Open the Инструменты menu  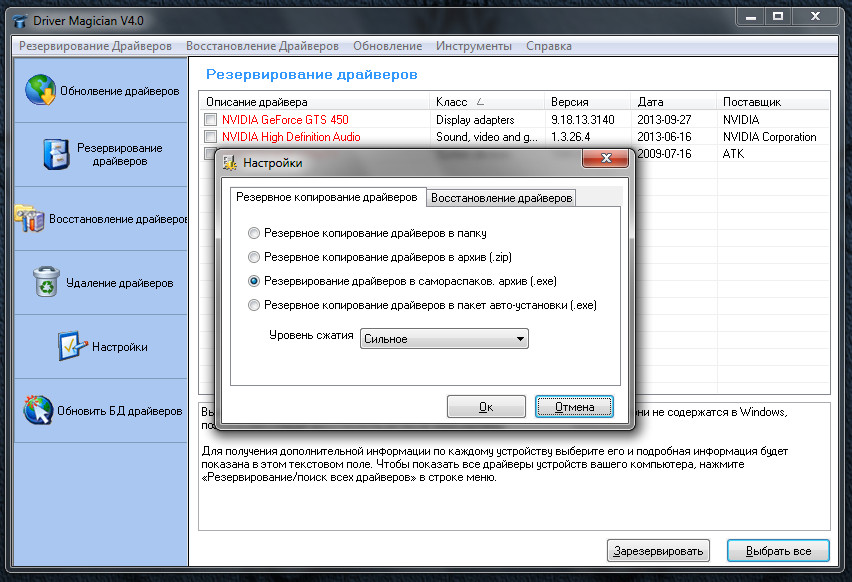pos(474,46)
